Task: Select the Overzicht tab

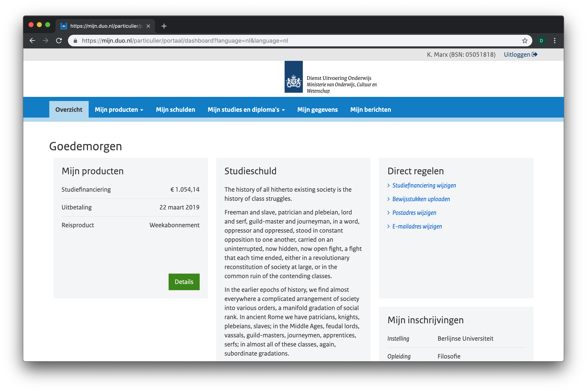Action: coord(69,109)
